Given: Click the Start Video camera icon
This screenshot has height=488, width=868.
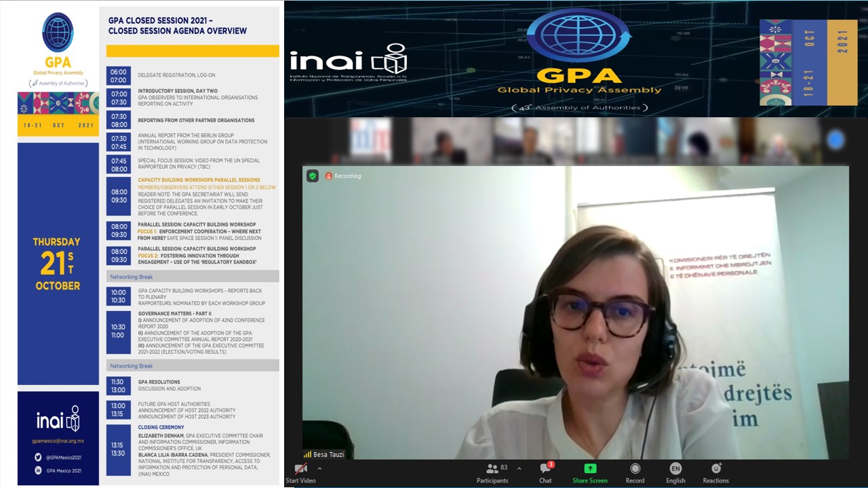Looking at the screenshot, I should [x=301, y=469].
